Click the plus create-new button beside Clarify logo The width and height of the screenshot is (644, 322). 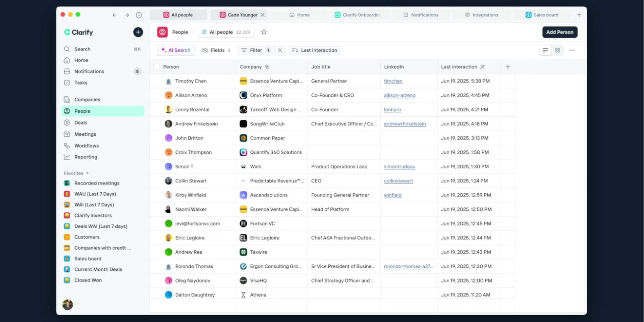[138, 32]
